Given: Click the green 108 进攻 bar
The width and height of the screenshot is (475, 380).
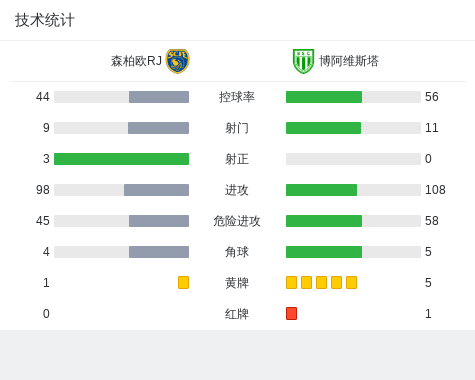Looking at the screenshot, I should click(321, 190).
